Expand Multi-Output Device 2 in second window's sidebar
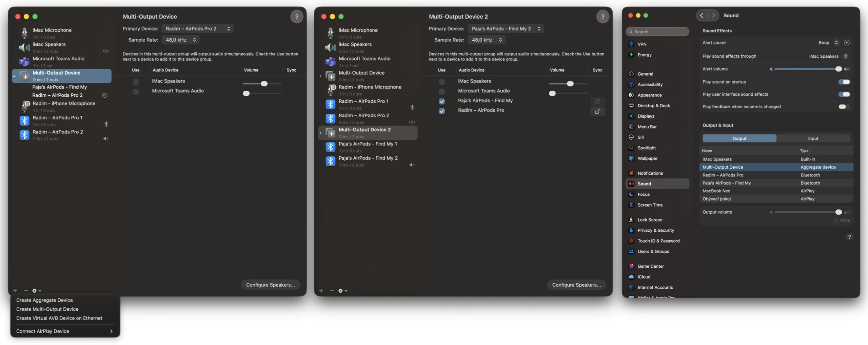The image size is (868, 345). 320,133
